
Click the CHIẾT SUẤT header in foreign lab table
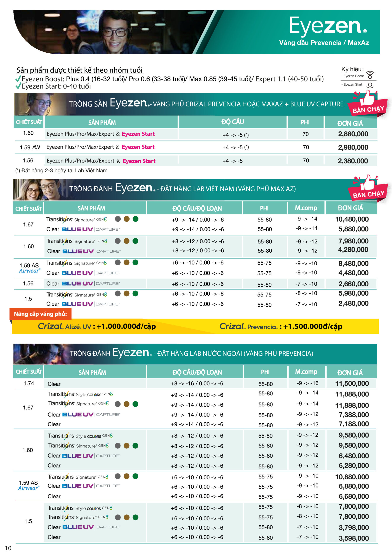point(29,372)
